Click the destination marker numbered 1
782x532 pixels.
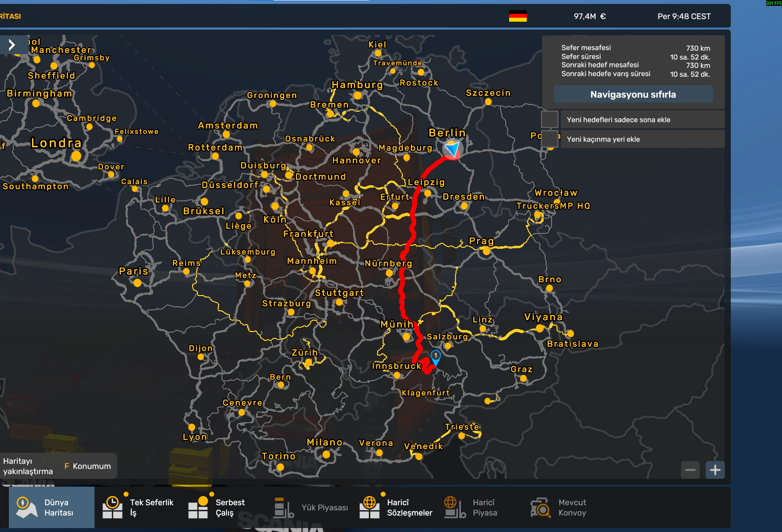pyautogui.click(x=436, y=357)
